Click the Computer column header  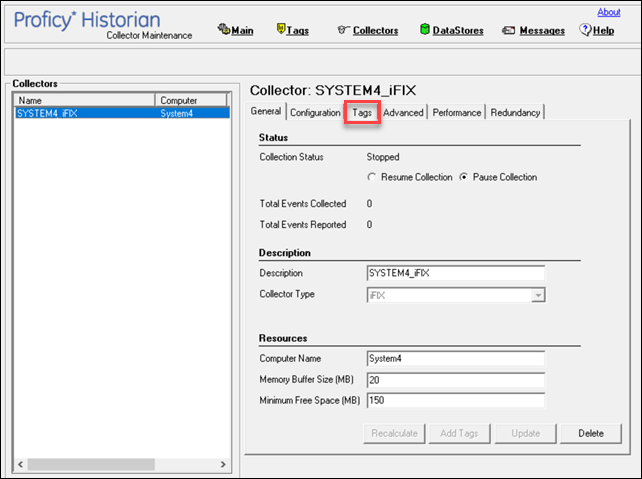[191, 100]
